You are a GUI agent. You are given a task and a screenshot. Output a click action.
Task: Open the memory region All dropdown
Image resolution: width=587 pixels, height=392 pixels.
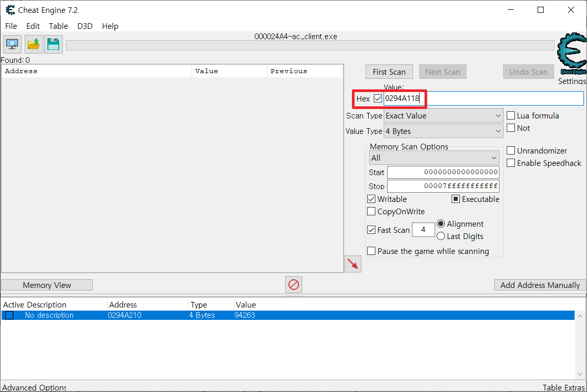434,158
